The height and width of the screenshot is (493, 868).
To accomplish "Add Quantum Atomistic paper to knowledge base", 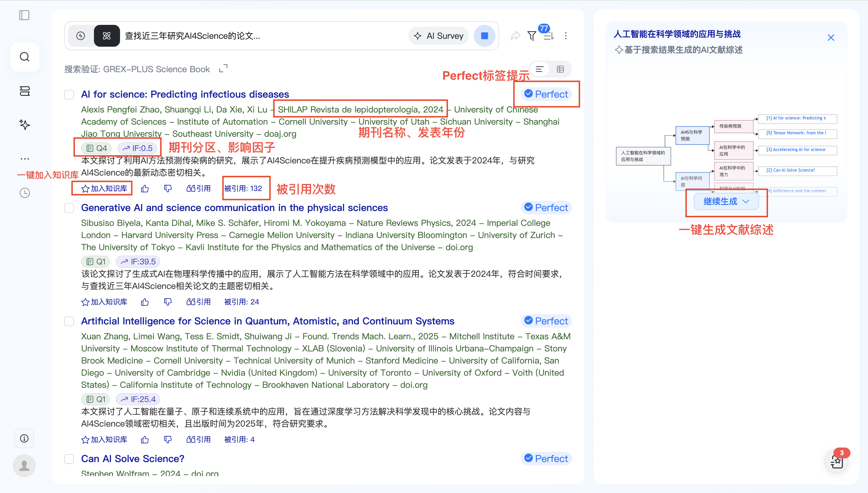I will coord(104,440).
